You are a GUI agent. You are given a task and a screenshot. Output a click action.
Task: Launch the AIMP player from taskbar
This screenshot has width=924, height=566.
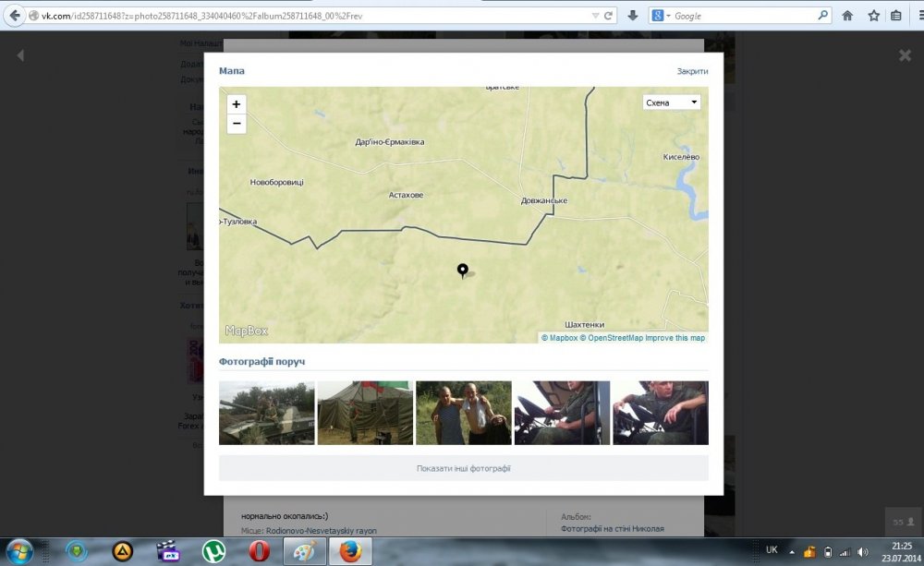pos(123,552)
